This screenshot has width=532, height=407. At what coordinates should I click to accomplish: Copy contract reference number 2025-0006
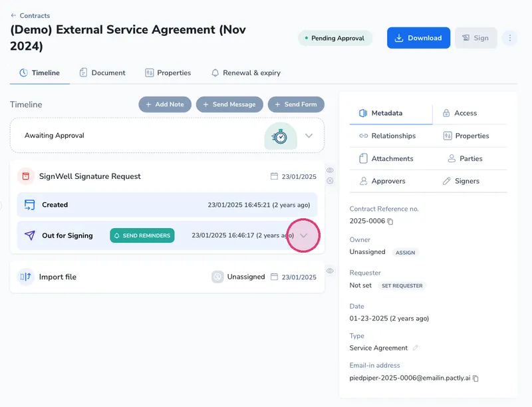click(x=390, y=221)
